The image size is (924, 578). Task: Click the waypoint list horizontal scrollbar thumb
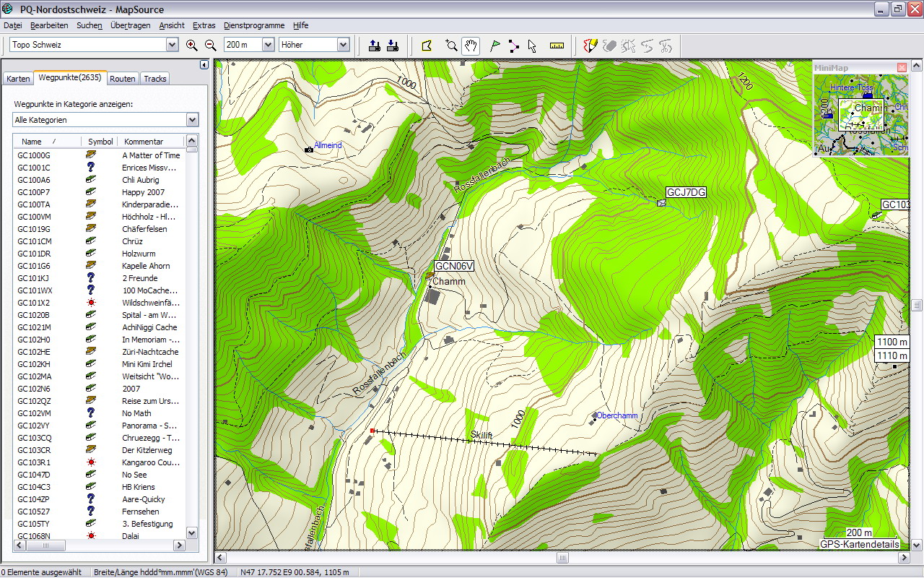pyautogui.click(x=46, y=546)
